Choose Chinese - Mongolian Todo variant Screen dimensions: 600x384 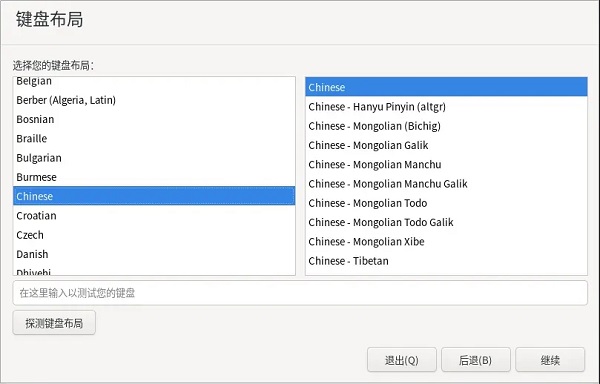(x=446, y=203)
